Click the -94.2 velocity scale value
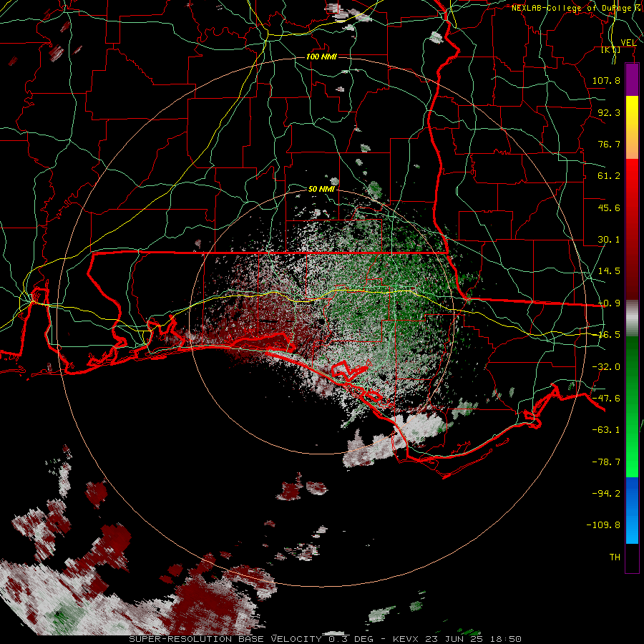 606,493
